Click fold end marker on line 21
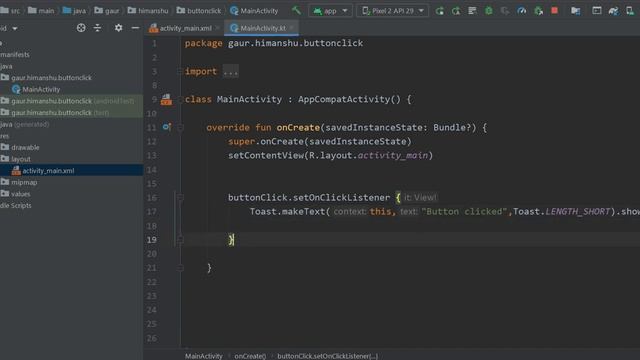 click(180, 268)
